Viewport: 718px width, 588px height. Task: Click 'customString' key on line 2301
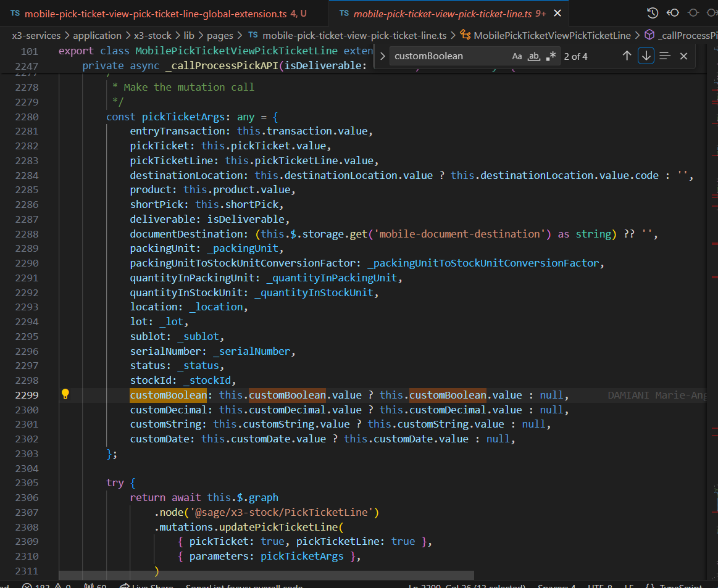pos(165,424)
